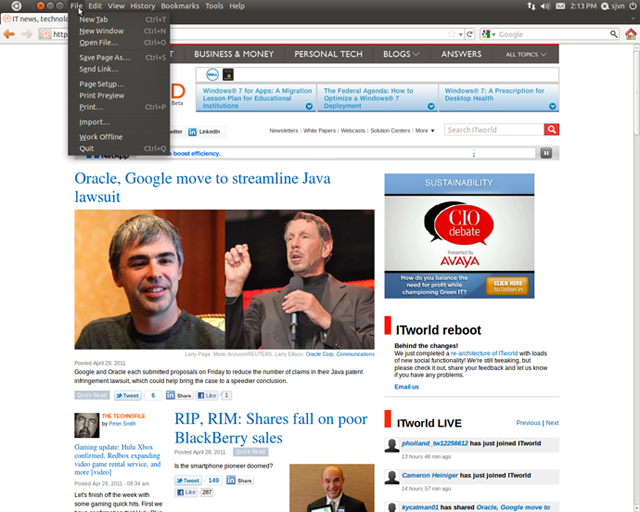Expand the Windows 7 Prescription ad arrow

point(553,106)
